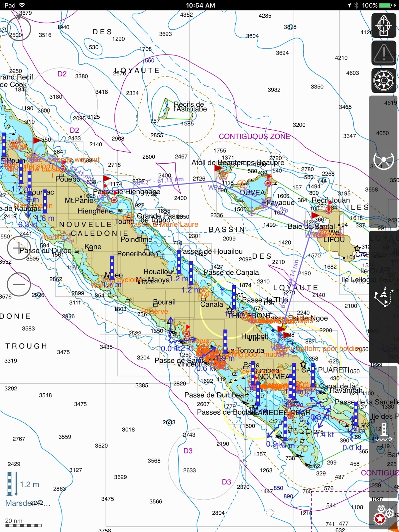
Task: Zoom in with the plus button
Action: 19,248
